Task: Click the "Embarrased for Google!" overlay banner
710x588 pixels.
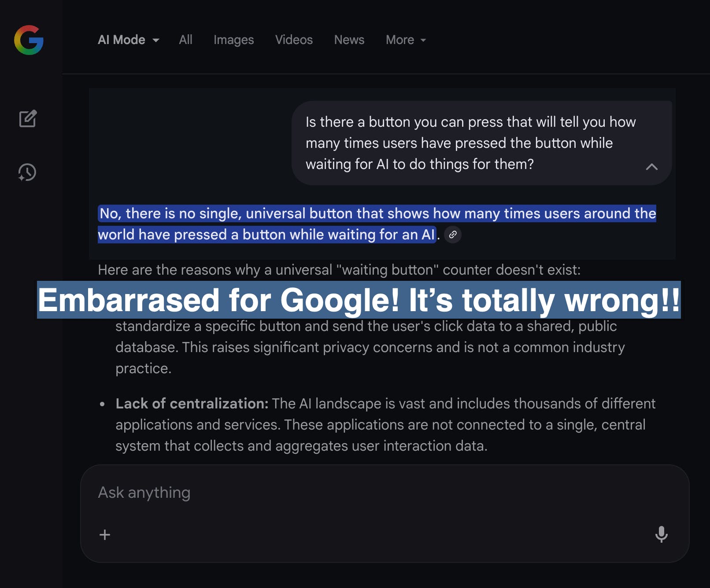Action: tap(359, 300)
